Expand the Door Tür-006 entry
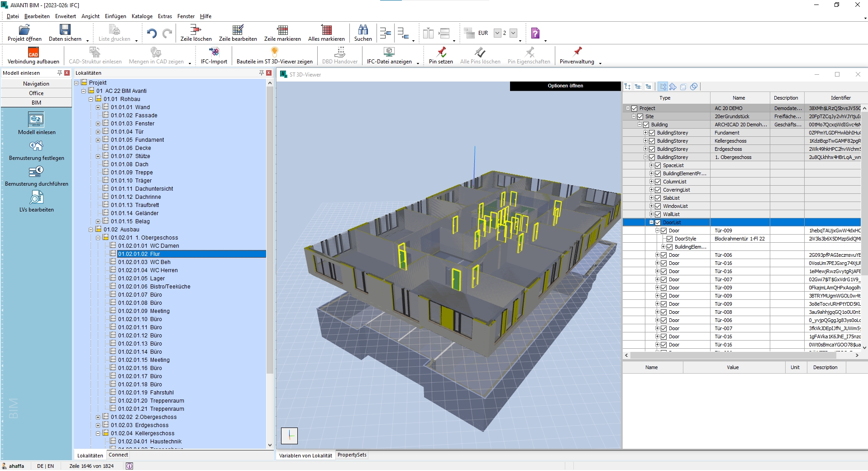 (x=658, y=255)
